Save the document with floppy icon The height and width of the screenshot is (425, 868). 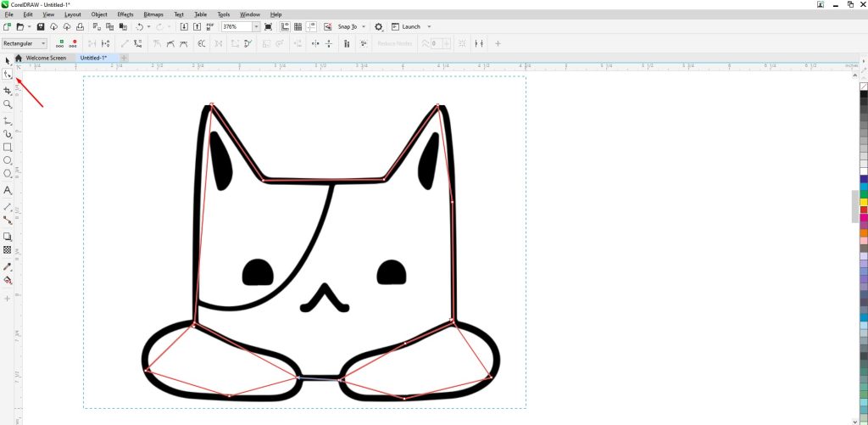[x=41, y=26]
